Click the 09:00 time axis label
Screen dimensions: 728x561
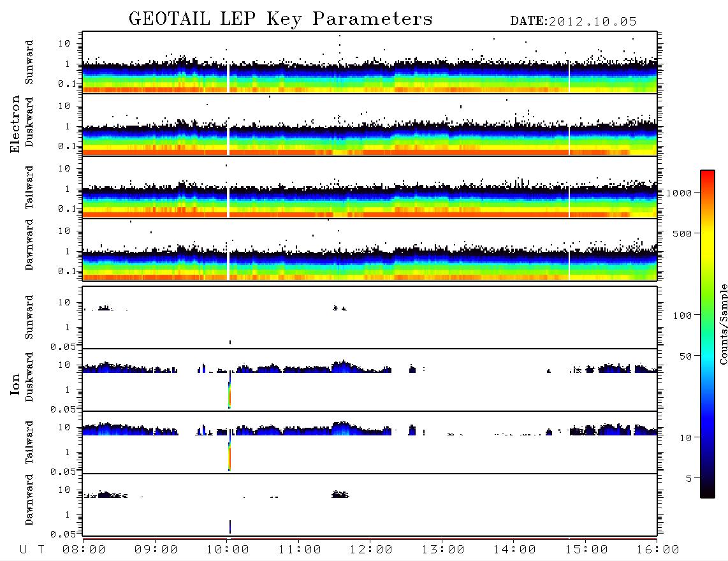(x=156, y=550)
